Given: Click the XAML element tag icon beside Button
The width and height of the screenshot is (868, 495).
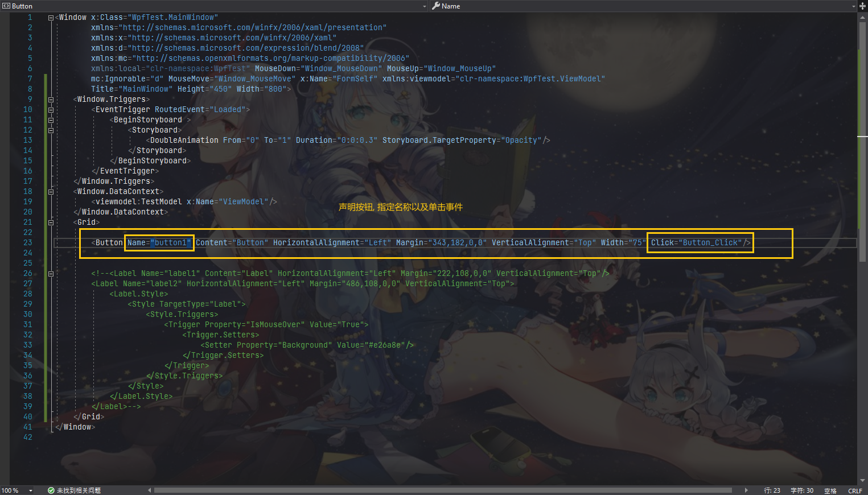Looking at the screenshot, I should (x=6, y=6).
